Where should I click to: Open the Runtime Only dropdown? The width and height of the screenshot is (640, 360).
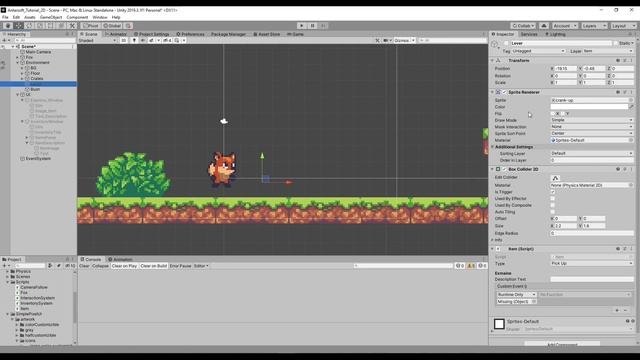pos(516,294)
